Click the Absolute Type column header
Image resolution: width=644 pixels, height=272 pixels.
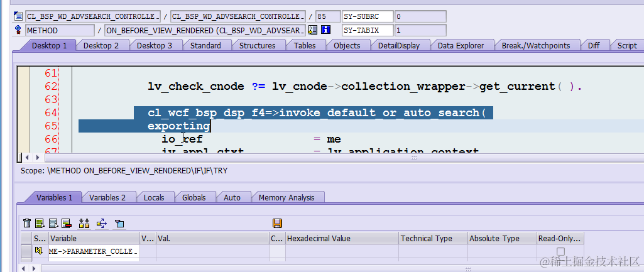point(502,238)
